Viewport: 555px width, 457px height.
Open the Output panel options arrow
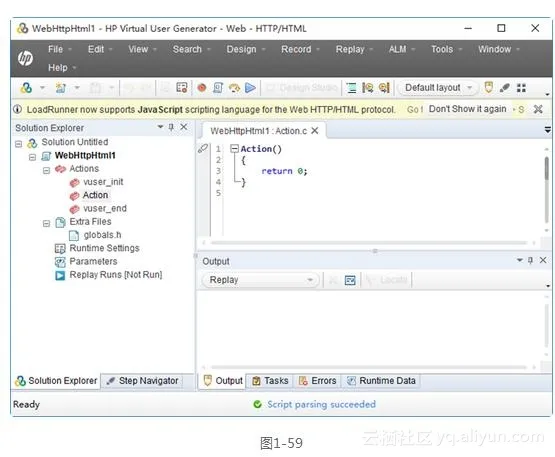[520, 260]
